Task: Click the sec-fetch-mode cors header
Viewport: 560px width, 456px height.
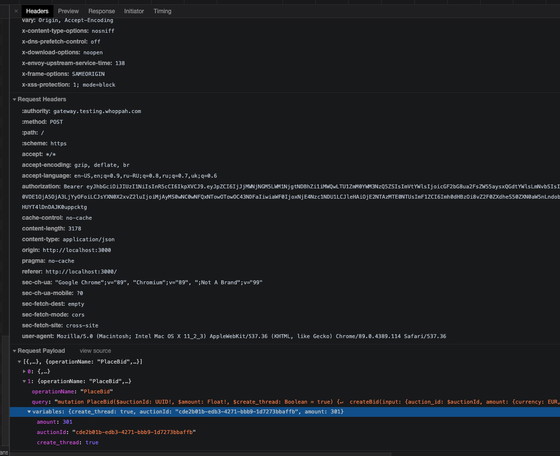Action: [53, 315]
